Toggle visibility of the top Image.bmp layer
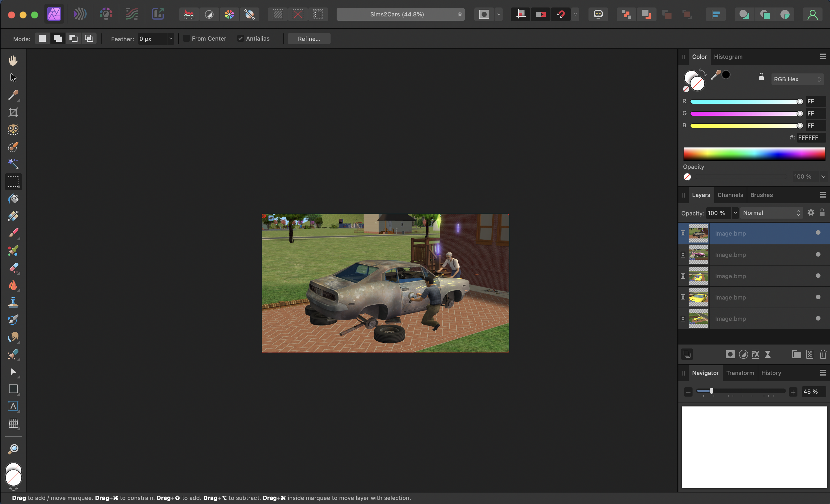830x504 pixels. [818, 233]
